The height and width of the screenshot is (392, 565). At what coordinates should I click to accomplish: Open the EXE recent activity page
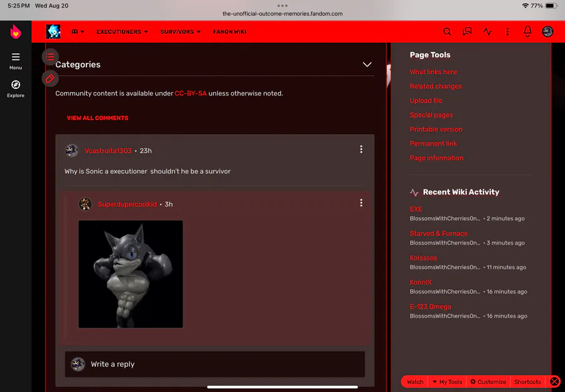416,209
